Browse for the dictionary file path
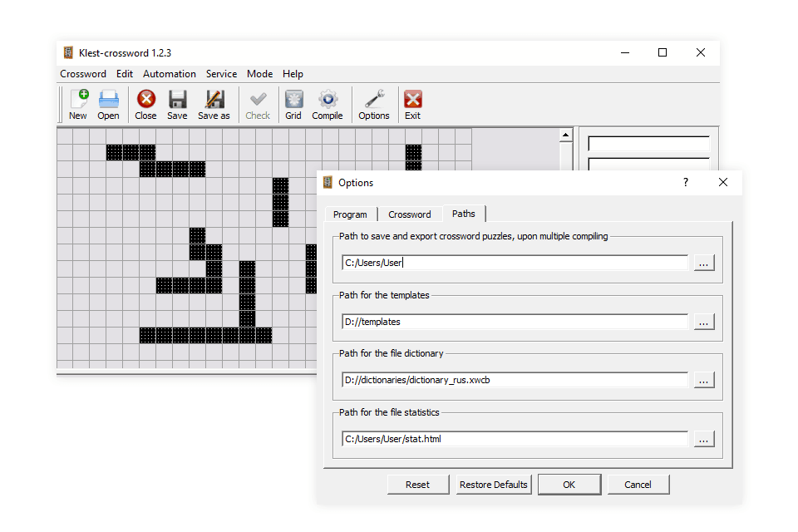The height and width of the screenshot is (532, 798). click(x=704, y=380)
